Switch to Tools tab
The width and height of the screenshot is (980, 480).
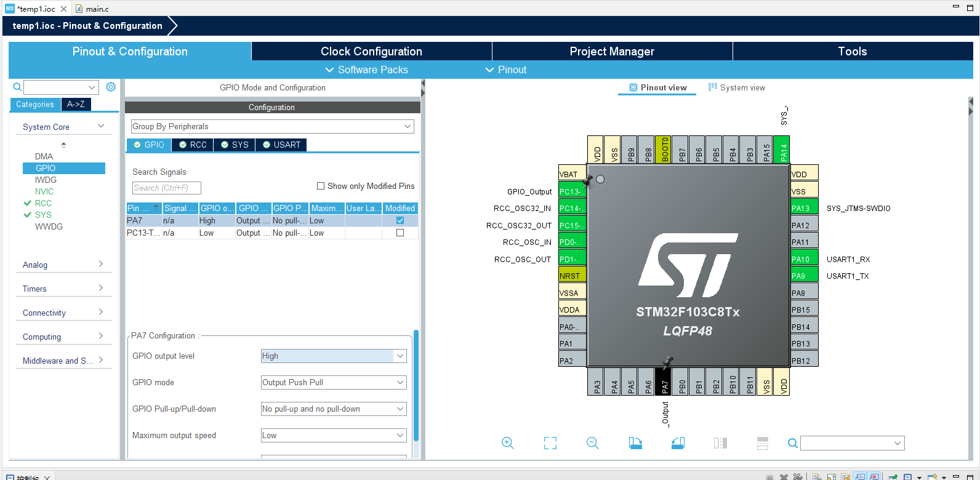click(853, 51)
